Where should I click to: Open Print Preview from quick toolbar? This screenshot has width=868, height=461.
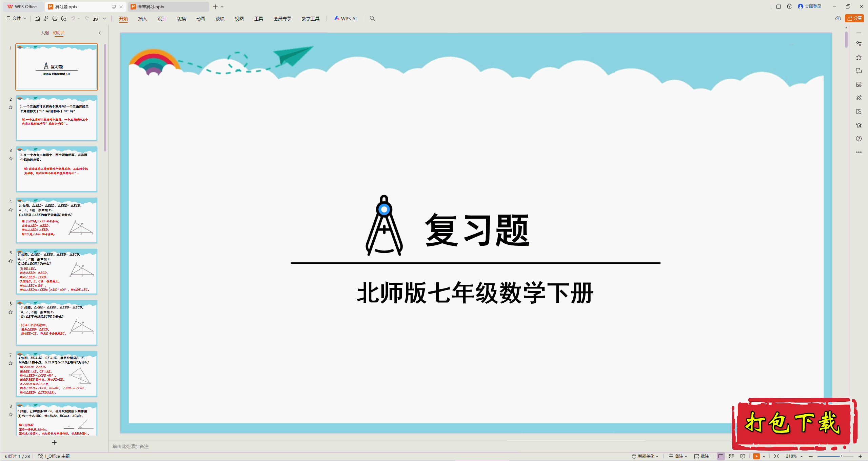coord(64,18)
